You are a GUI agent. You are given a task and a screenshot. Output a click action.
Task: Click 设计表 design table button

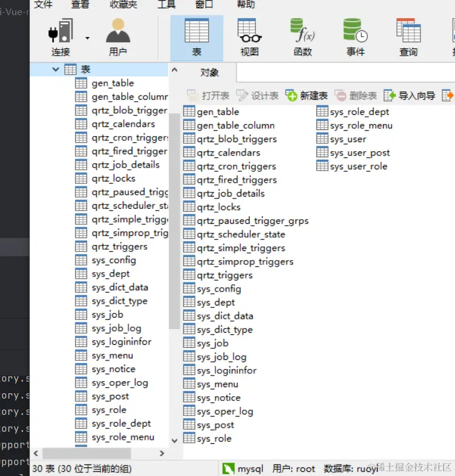pyautogui.click(x=257, y=96)
